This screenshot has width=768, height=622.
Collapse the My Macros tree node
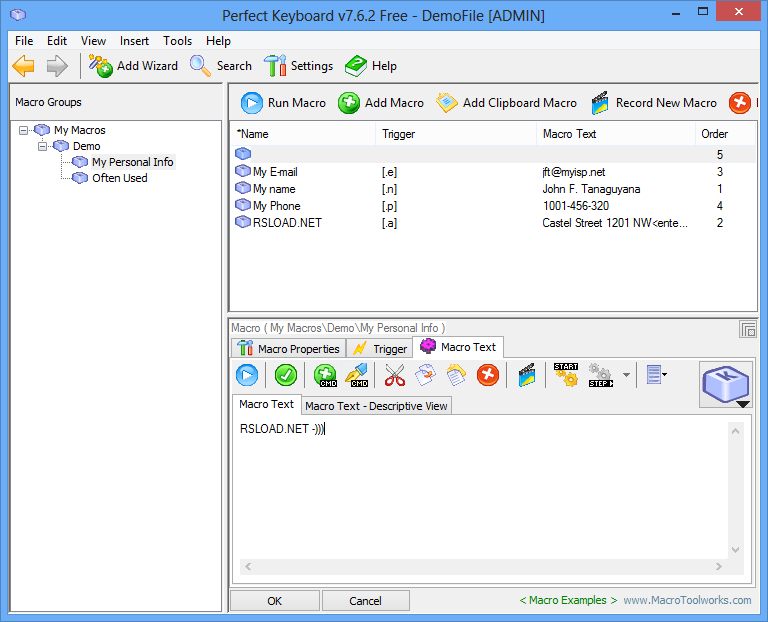pos(23,130)
